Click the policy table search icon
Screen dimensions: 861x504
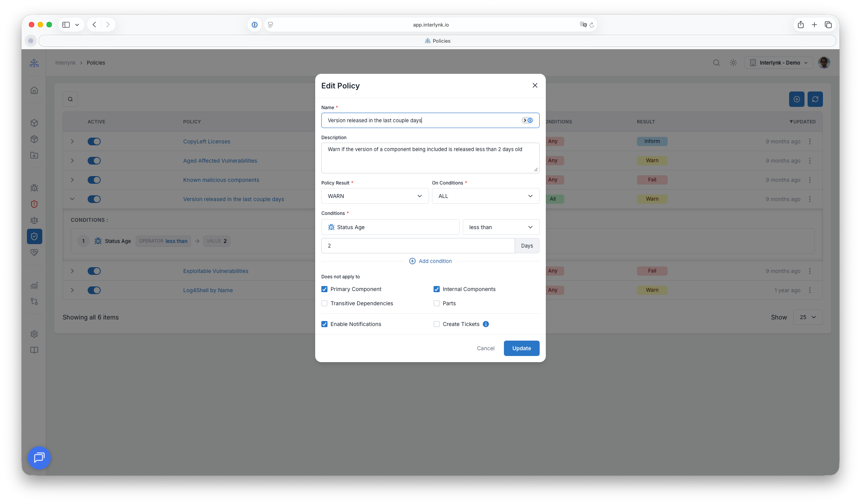click(70, 99)
